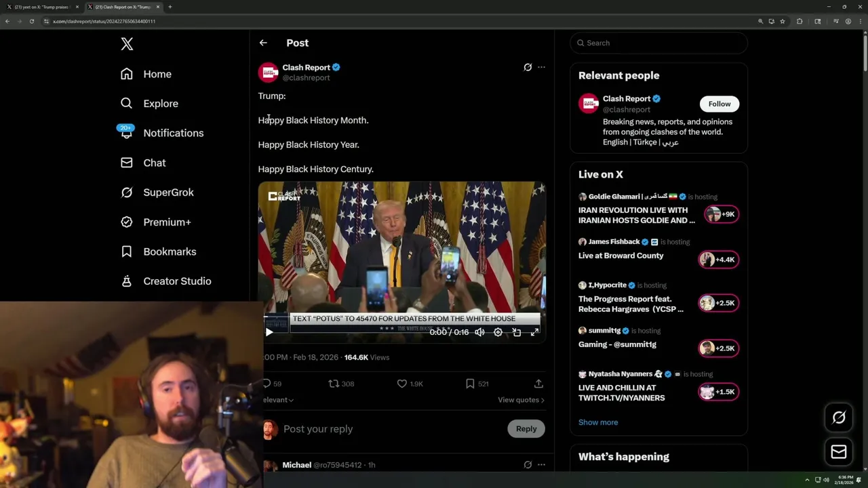Image resolution: width=868 pixels, height=488 pixels.
Task: Mute the video volume
Action: tap(479, 332)
